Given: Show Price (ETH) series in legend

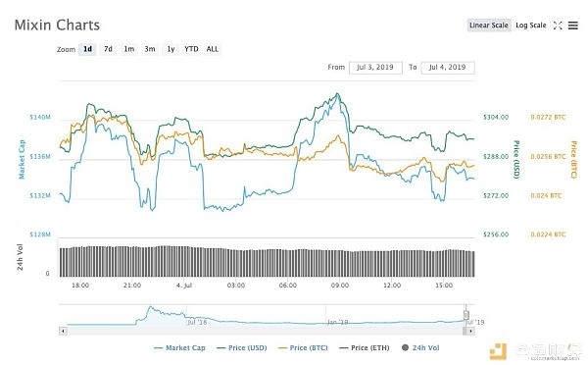Looking at the screenshot, I should click(x=365, y=347).
